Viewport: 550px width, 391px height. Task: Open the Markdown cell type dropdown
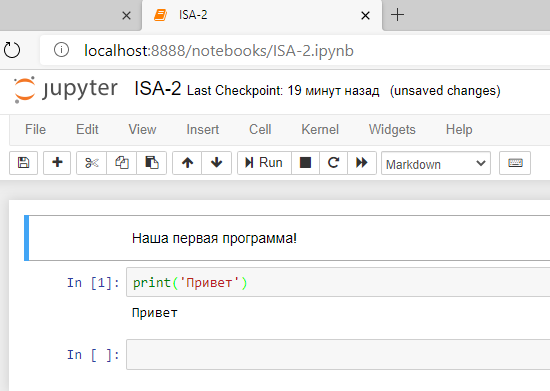click(436, 163)
